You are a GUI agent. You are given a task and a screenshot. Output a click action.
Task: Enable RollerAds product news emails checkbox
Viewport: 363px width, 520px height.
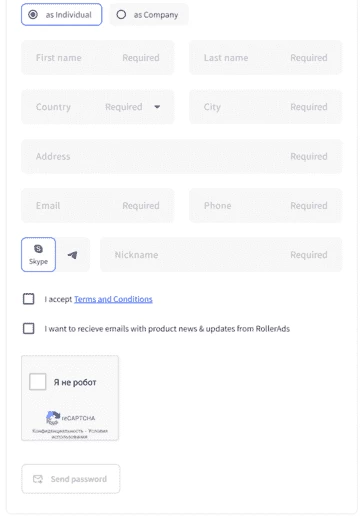(29, 328)
